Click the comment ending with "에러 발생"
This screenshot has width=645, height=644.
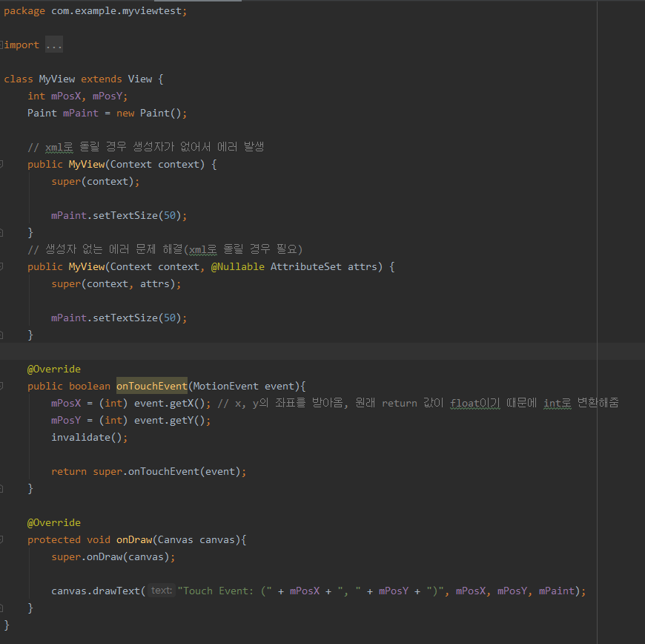(x=145, y=147)
